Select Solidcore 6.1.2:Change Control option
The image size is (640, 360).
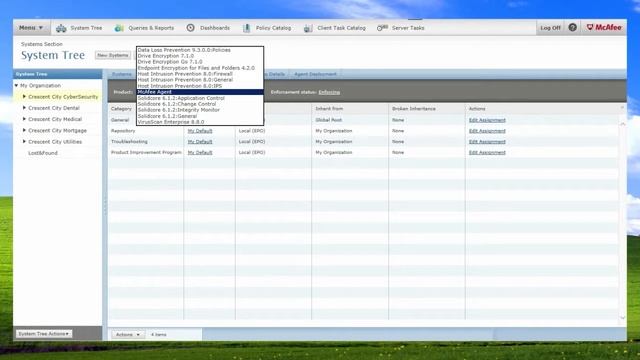pos(200,104)
